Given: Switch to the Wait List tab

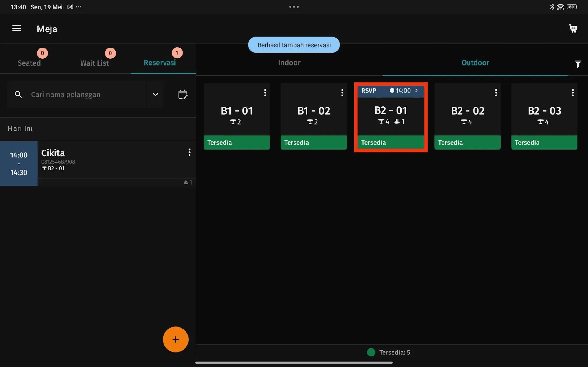Looking at the screenshot, I should click(x=94, y=63).
